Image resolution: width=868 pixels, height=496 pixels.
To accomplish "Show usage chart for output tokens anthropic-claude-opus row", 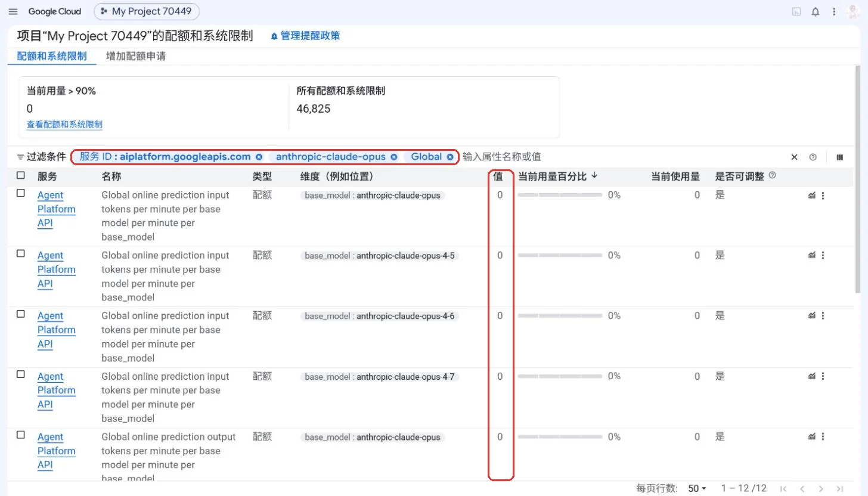I will click(x=811, y=436).
